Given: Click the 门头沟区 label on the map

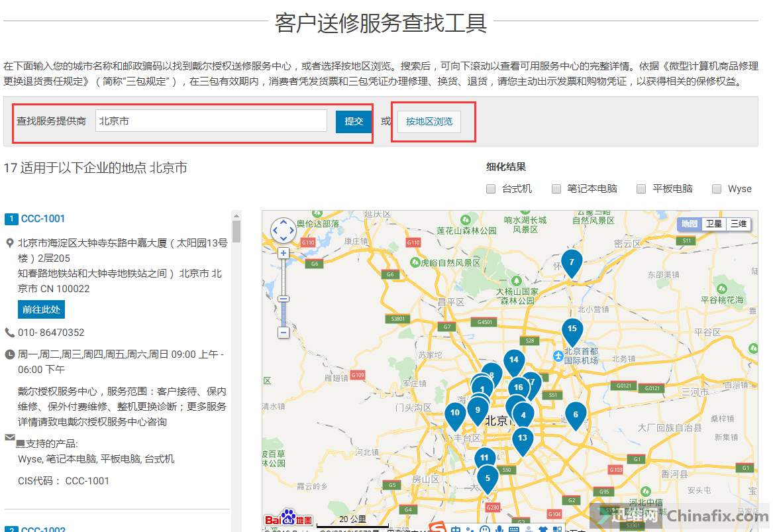Looking at the screenshot, I should pyautogui.click(x=413, y=407).
